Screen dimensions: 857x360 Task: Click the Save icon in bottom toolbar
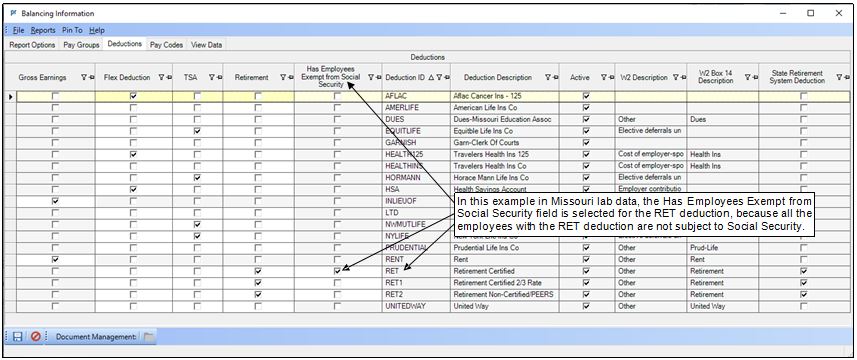click(x=17, y=337)
